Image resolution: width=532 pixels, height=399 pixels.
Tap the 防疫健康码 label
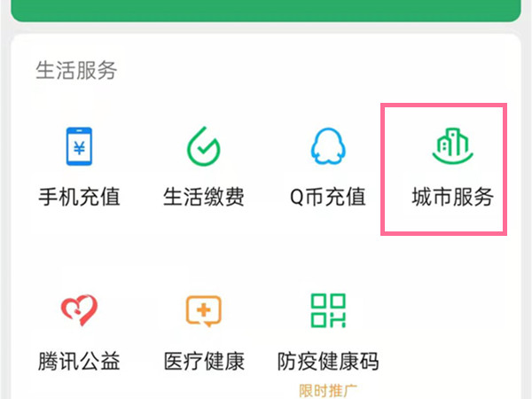click(328, 361)
